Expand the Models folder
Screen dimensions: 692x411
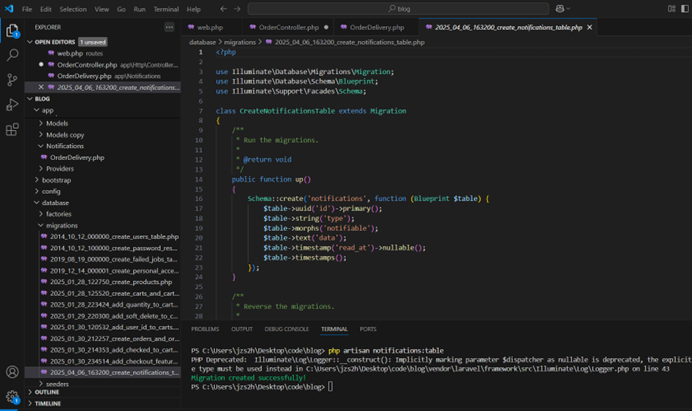(x=57, y=123)
